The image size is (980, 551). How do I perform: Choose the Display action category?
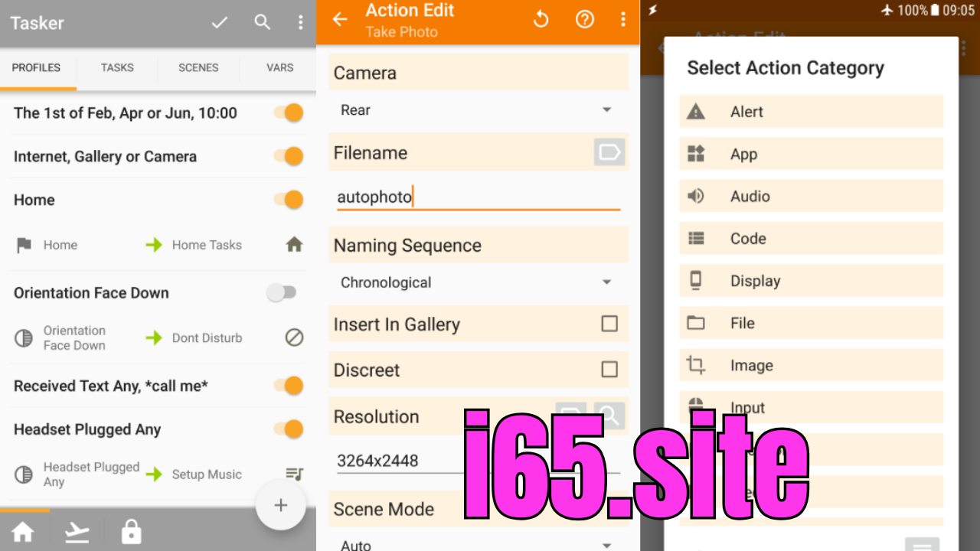811,281
